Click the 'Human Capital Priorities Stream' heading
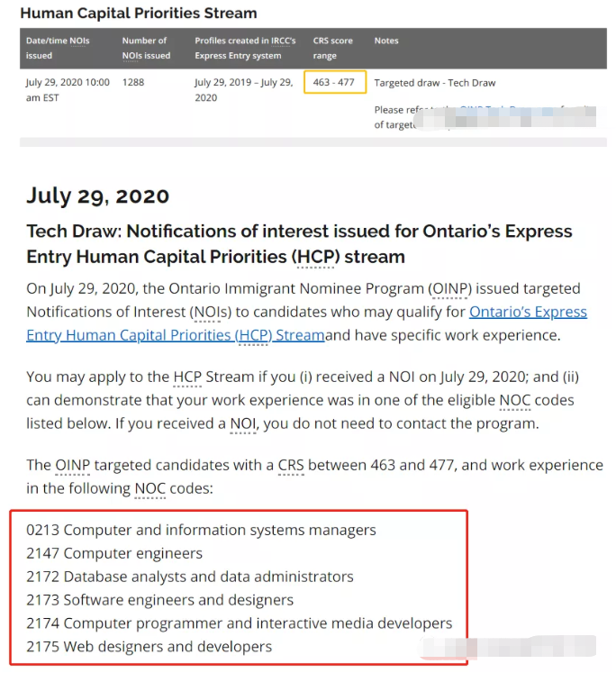Screen dimensions: 616x673 [x=138, y=14]
